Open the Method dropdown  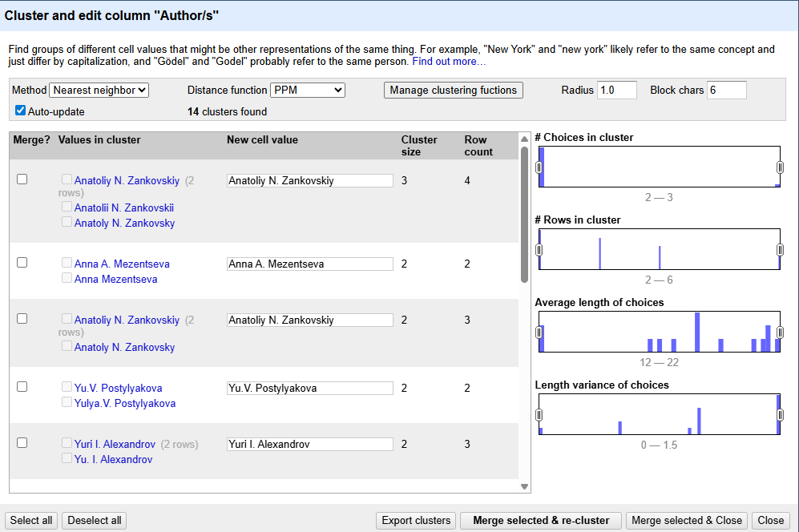[99, 91]
